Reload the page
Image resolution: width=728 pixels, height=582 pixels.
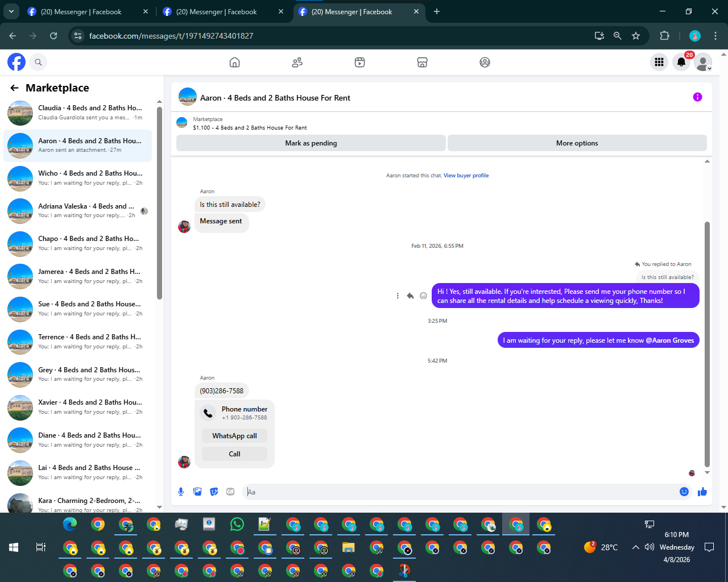click(x=53, y=36)
